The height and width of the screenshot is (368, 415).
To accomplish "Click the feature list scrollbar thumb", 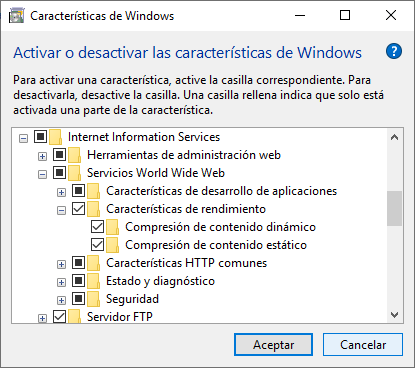I will (x=395, y=208).
